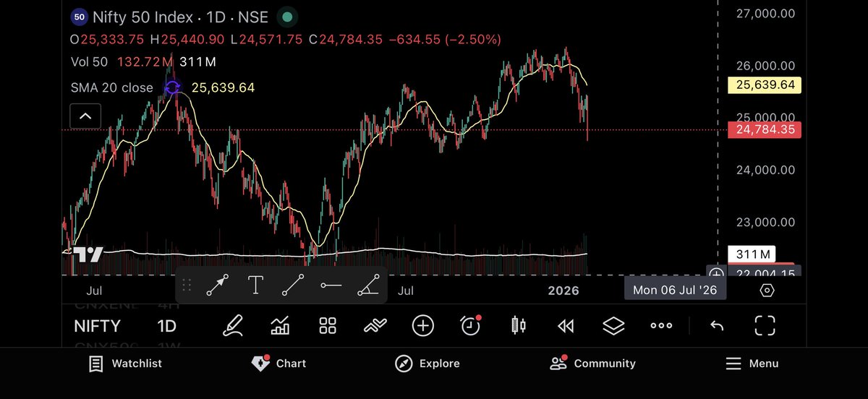The image size is (868, 399).
Task: Click the 23,000.00 price axis label
Action: (x=765, y=222)
